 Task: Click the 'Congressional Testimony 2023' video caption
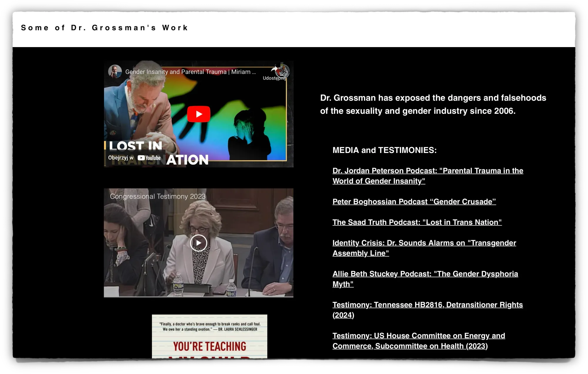[158, 196]
